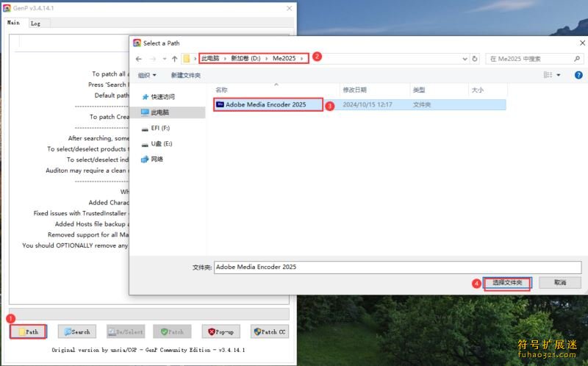Click the Patch CC button in GenP
The width and height of the screenshot is (588, 366).
coord(270,331)
